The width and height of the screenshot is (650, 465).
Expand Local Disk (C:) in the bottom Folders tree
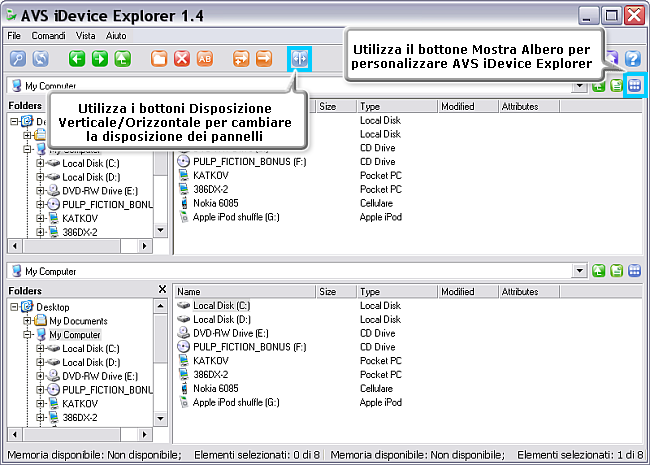[x=40, y=349]
